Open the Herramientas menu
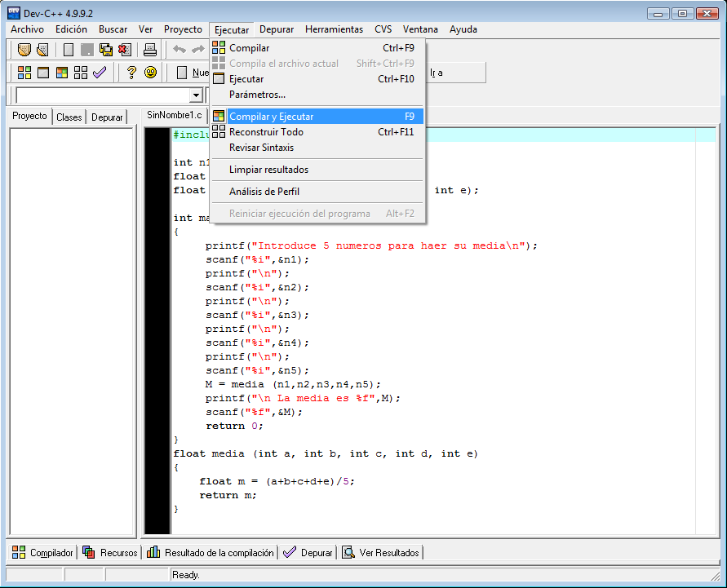The width and height of the screenshot is (727, 588). (334, 29)
